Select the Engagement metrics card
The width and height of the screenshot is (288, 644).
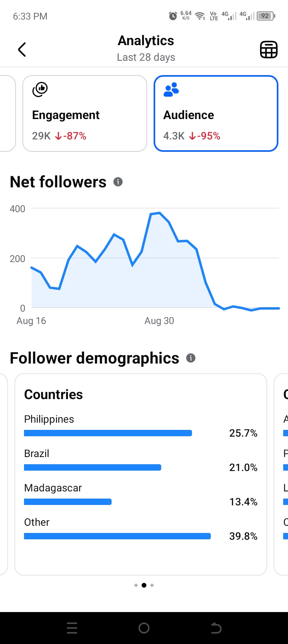(x=85, y=113)
